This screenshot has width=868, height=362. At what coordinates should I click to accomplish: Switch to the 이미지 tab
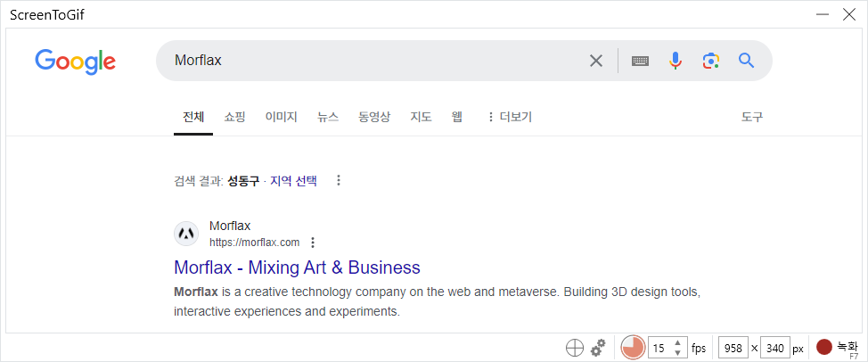click(x=282, y=118)
